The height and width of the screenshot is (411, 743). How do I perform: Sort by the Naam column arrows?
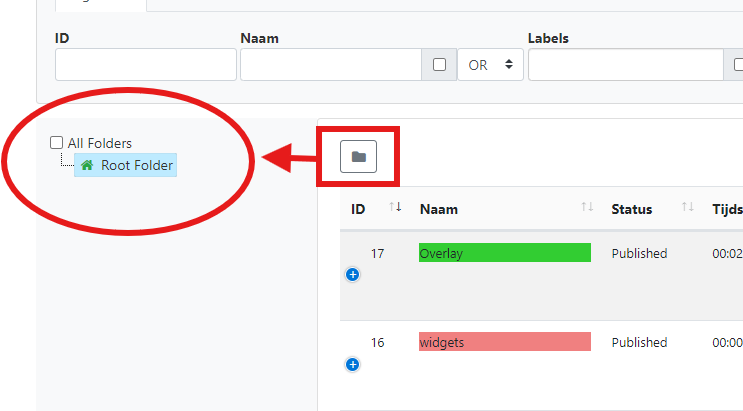[x=587, y=208]
